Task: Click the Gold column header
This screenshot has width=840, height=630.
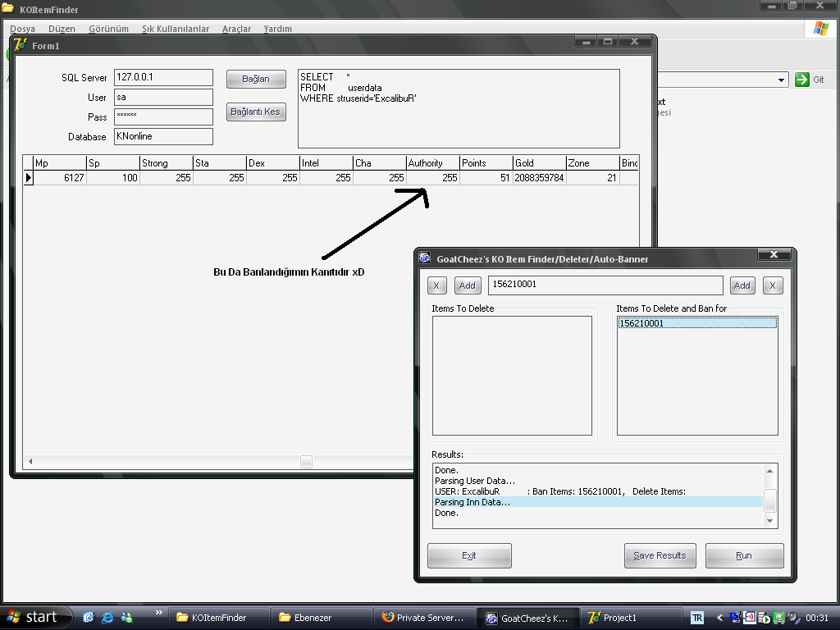Action: 539,163
